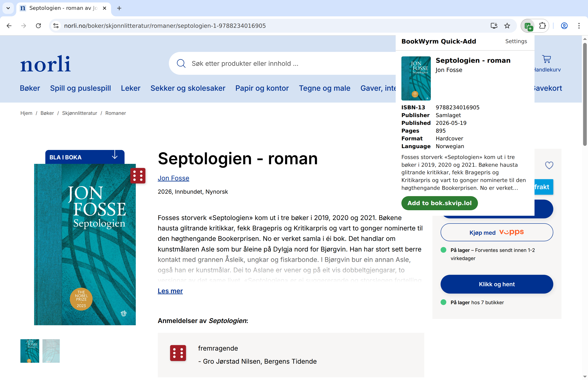
Task: Click the Septologien - roman page heading
Action: [x=238, y=158]
